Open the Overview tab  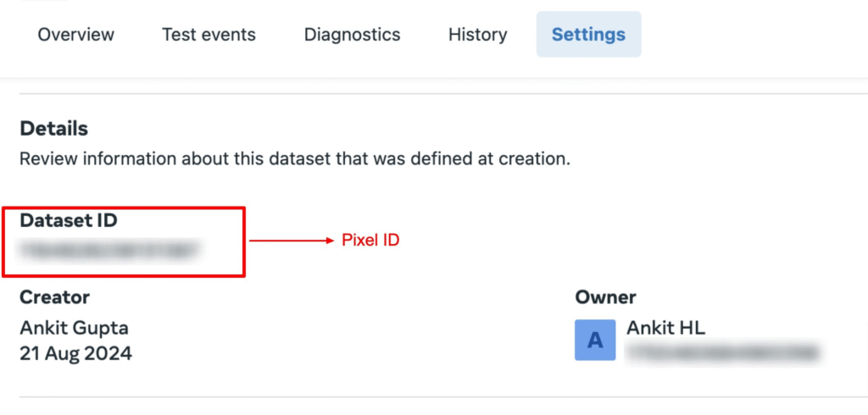click(x=76, y=35)
